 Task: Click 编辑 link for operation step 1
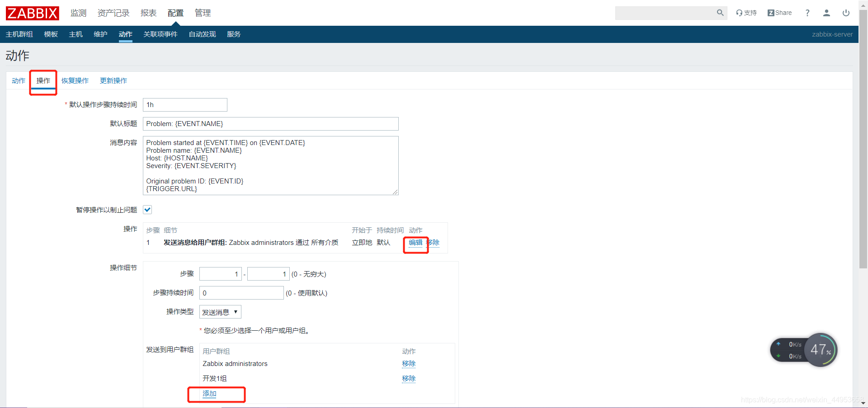tap(415, 243)
